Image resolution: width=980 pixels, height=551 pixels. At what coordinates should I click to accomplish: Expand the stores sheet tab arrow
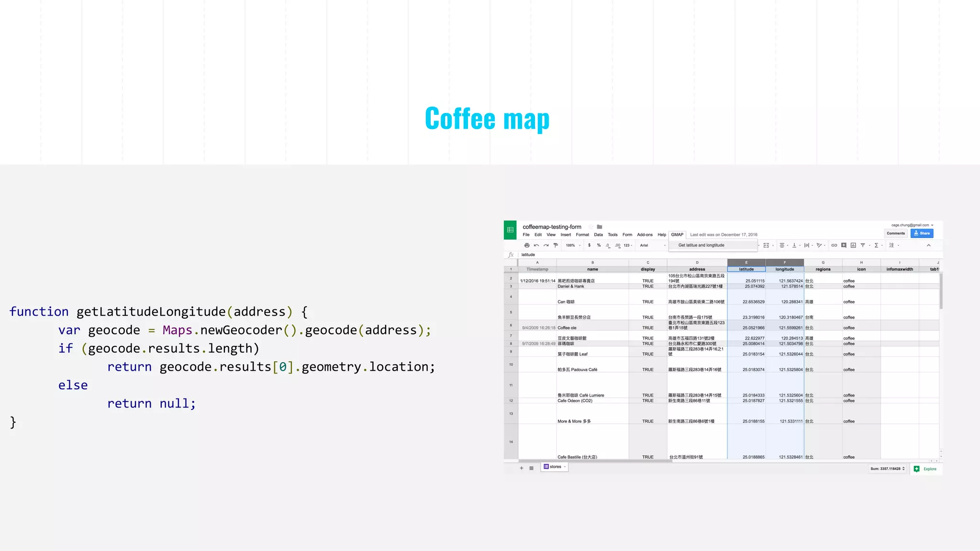(x=565, y=467)
